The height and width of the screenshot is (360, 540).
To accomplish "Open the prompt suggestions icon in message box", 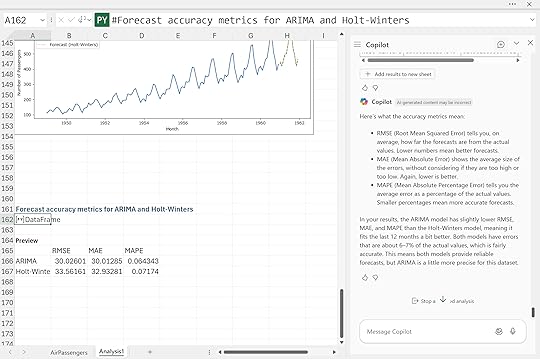I will (499, 331).
